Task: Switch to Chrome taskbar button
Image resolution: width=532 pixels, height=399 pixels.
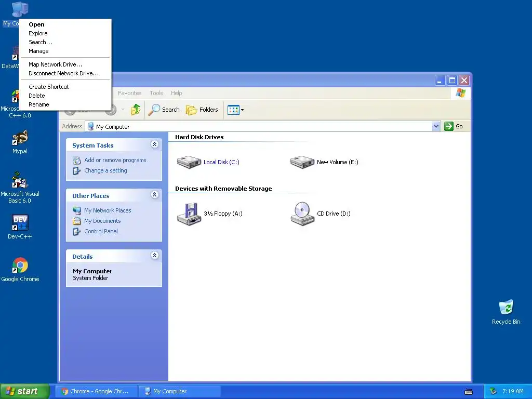Action: coord(97,391)
